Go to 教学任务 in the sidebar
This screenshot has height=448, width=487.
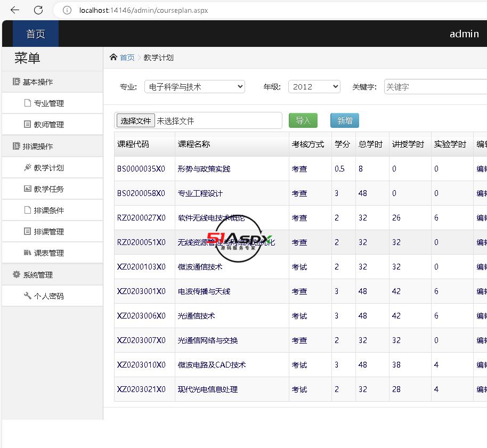[x=48, y=189]
